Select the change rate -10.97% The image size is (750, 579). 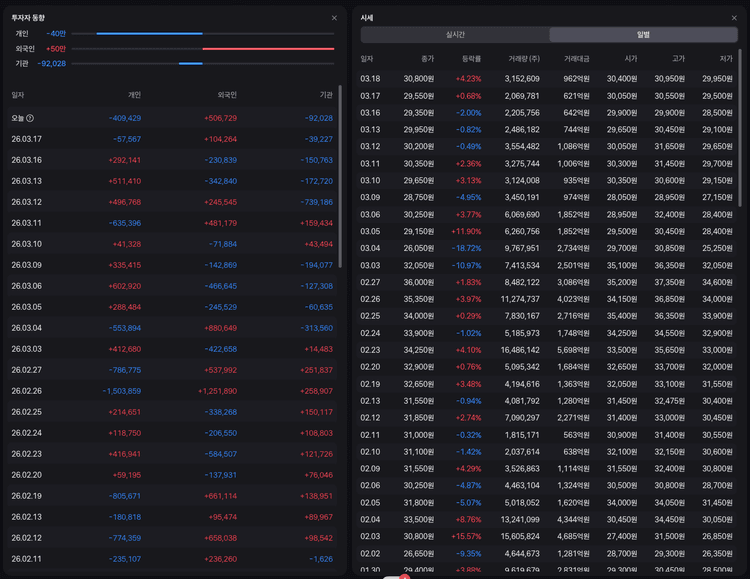(466, 266)
